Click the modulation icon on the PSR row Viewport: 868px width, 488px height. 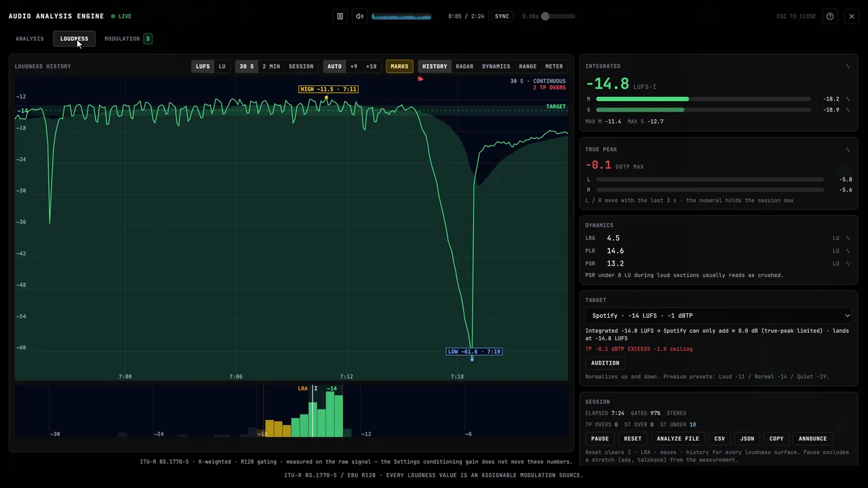(848, 264)
